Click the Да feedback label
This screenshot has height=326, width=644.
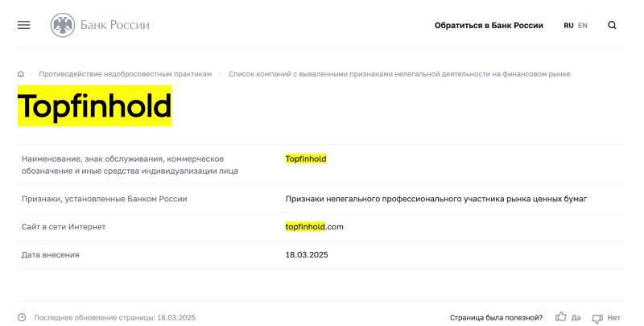point(576,318)
